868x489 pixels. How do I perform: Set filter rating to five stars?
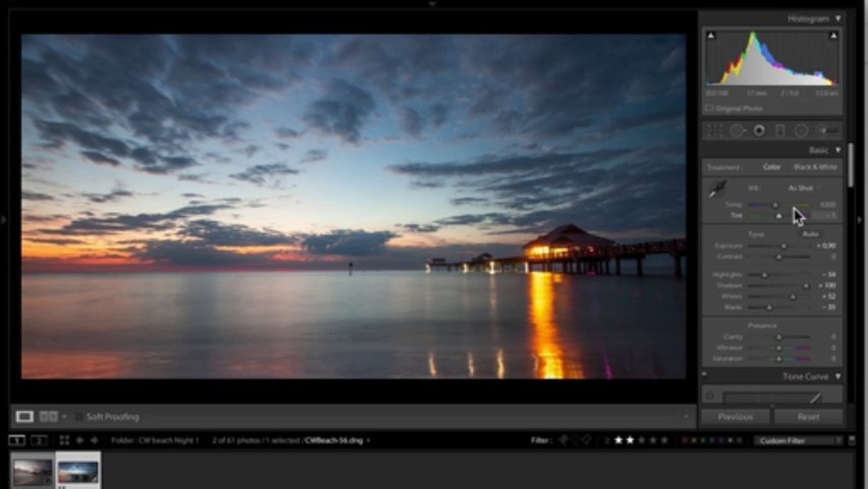664,441
